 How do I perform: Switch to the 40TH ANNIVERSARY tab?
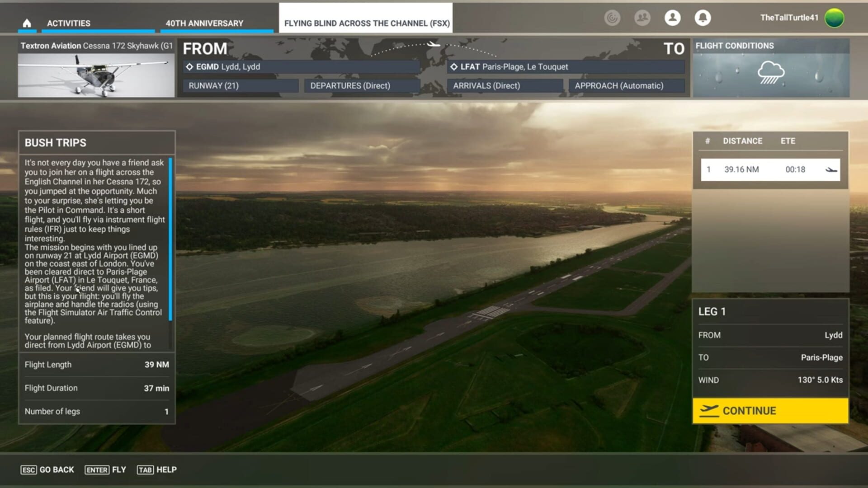[204, 23]
